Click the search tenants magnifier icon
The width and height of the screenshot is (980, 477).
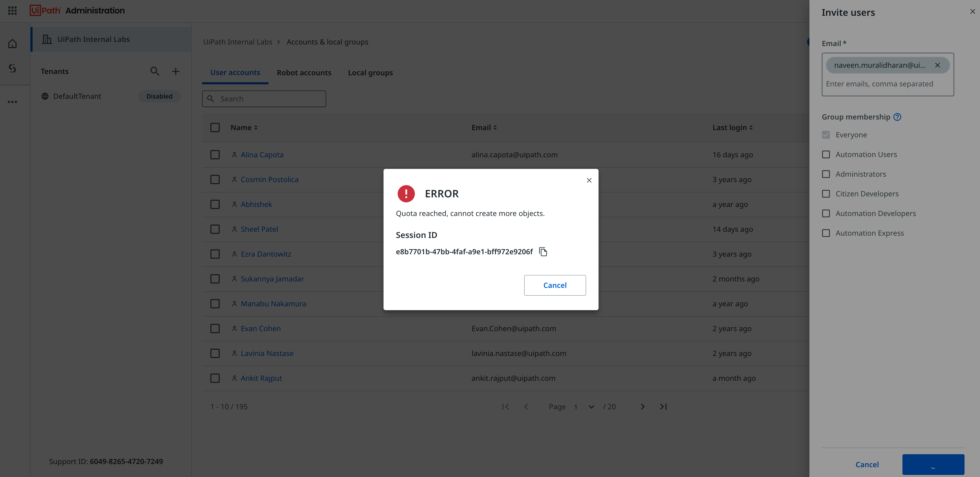click(155, 71)
